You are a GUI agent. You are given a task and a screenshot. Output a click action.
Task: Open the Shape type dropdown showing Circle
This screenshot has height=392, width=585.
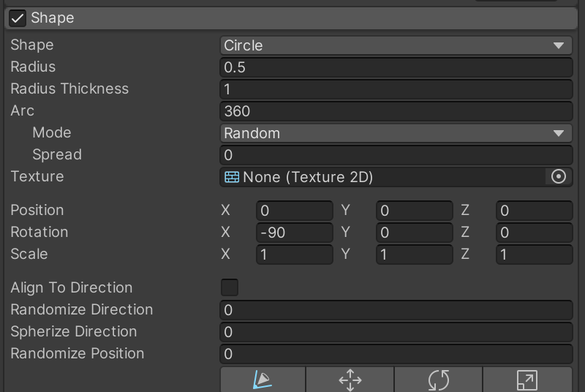pyautogui.click(x=396, y=45)
